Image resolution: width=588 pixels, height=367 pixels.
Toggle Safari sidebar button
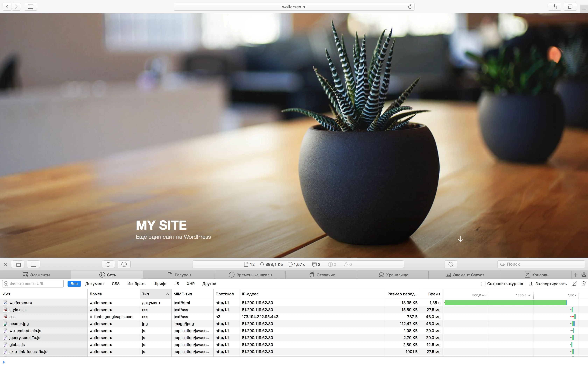31,7
